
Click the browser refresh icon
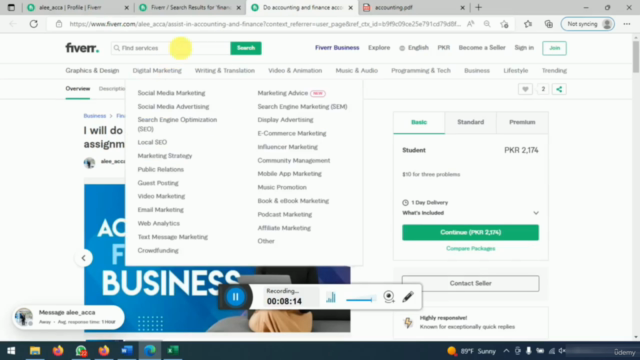point(34,24)
